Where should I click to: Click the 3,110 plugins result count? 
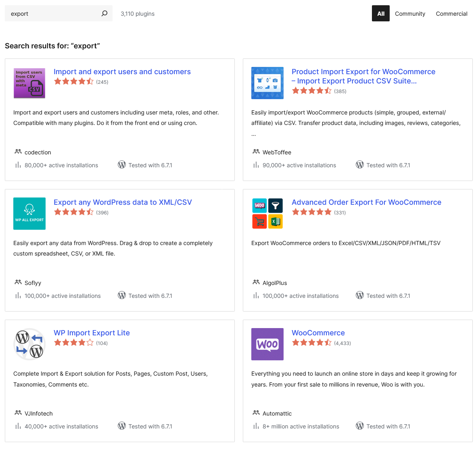138,14
